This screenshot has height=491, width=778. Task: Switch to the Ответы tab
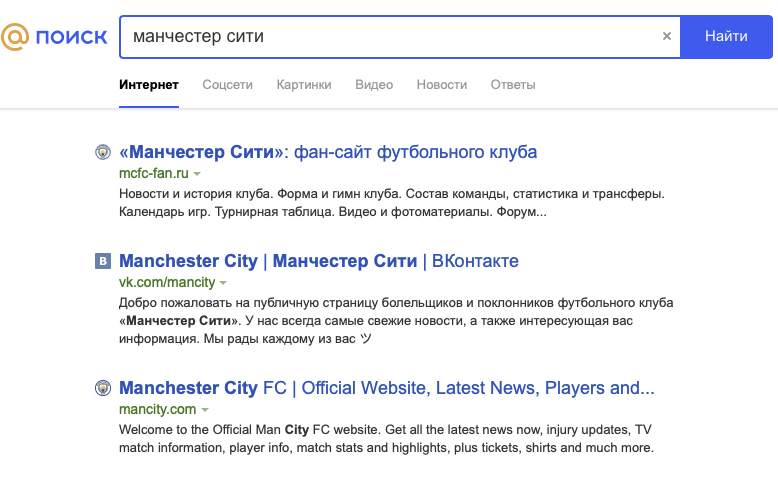pos(513,85)
